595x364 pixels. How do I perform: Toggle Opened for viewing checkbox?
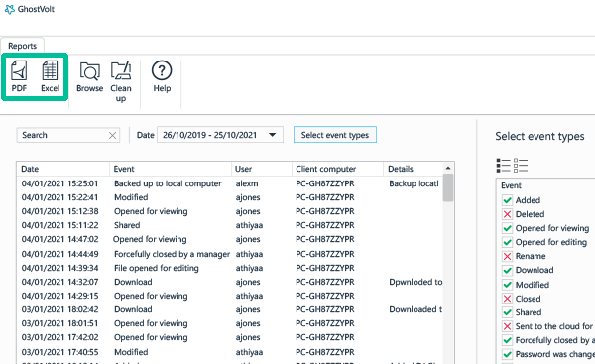[x=507, y=228]
